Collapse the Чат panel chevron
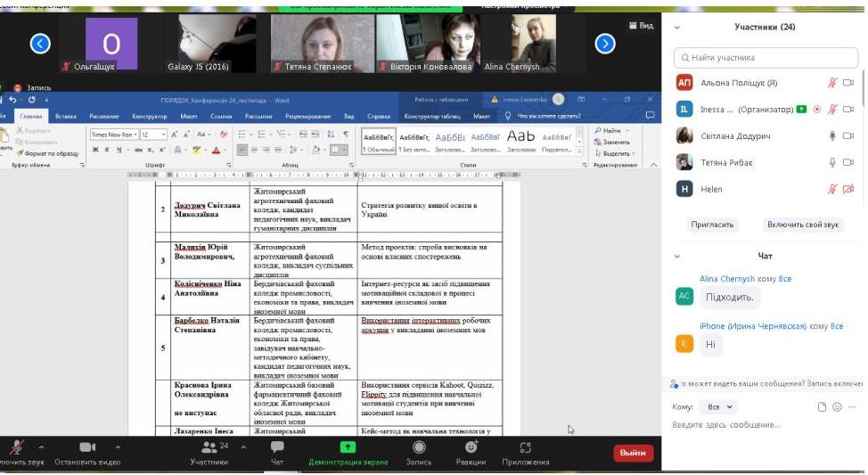The image size is (868, 475). click(x=676, y=257)
